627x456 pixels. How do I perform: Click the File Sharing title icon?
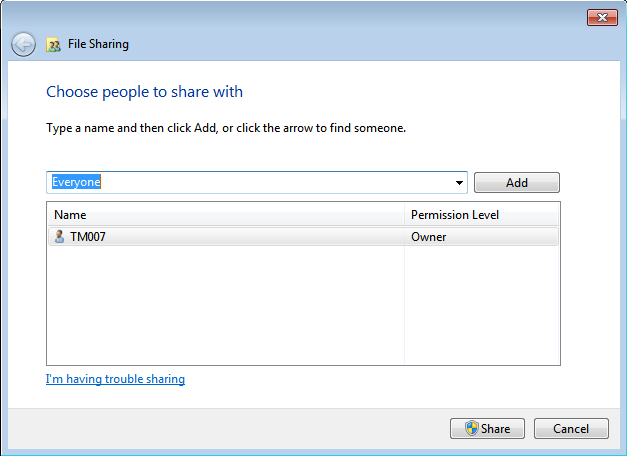tap(54, 45)
